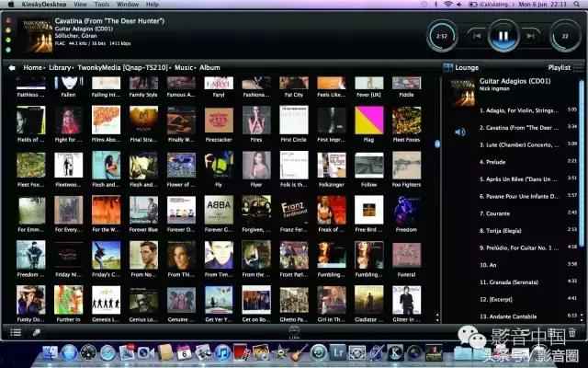Click the thumbnail size icon in bottom bar
This screenshot has width=588, height=368.
37,332
